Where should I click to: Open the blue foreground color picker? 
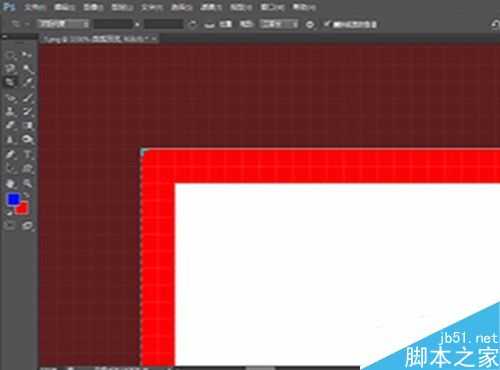(13, 199)
